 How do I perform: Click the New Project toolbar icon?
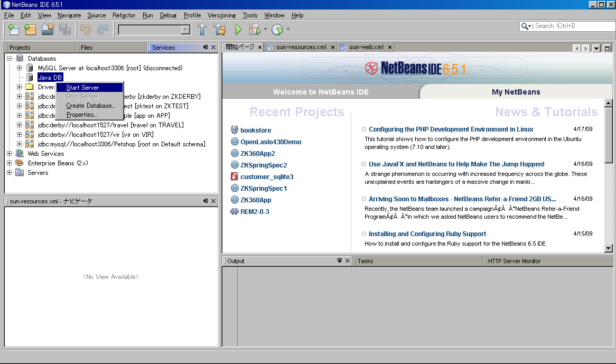(30, 30)
